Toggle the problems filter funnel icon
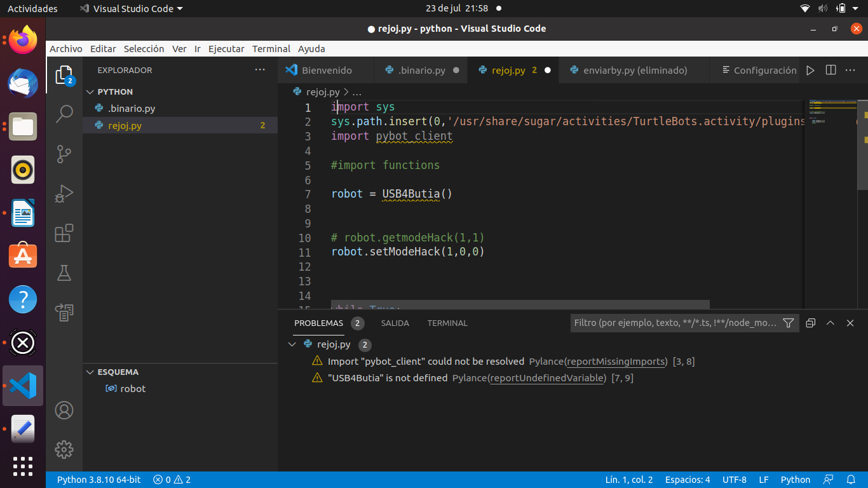The height and width of the screenshot is (488, 868). pyautogui.click(x=788, y=323)
